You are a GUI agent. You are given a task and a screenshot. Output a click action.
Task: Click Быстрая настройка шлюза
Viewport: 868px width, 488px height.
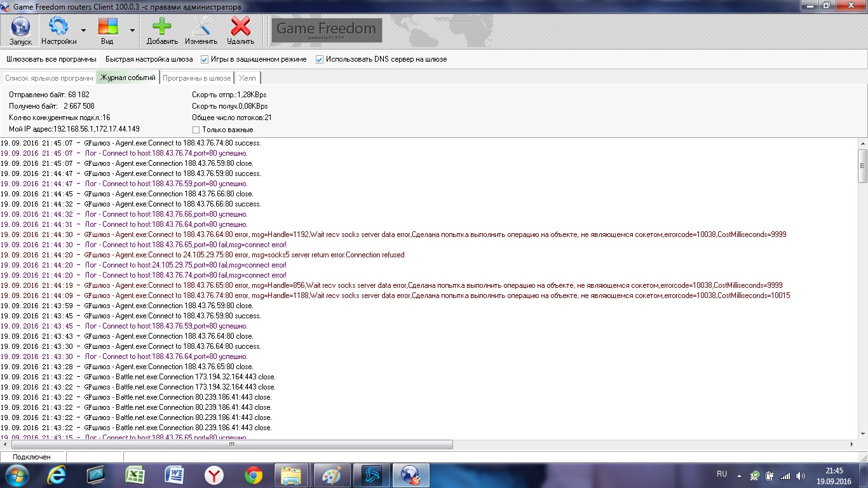point(149,59)
